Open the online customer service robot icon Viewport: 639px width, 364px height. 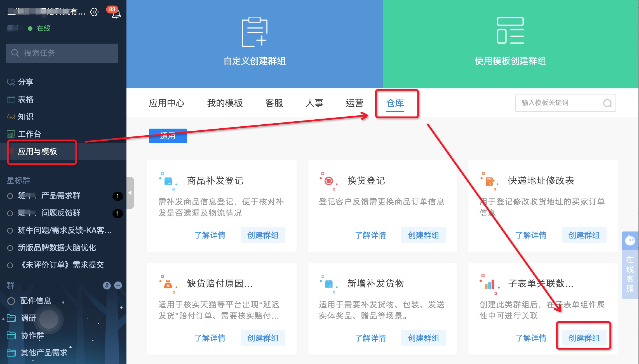(630, 240)
